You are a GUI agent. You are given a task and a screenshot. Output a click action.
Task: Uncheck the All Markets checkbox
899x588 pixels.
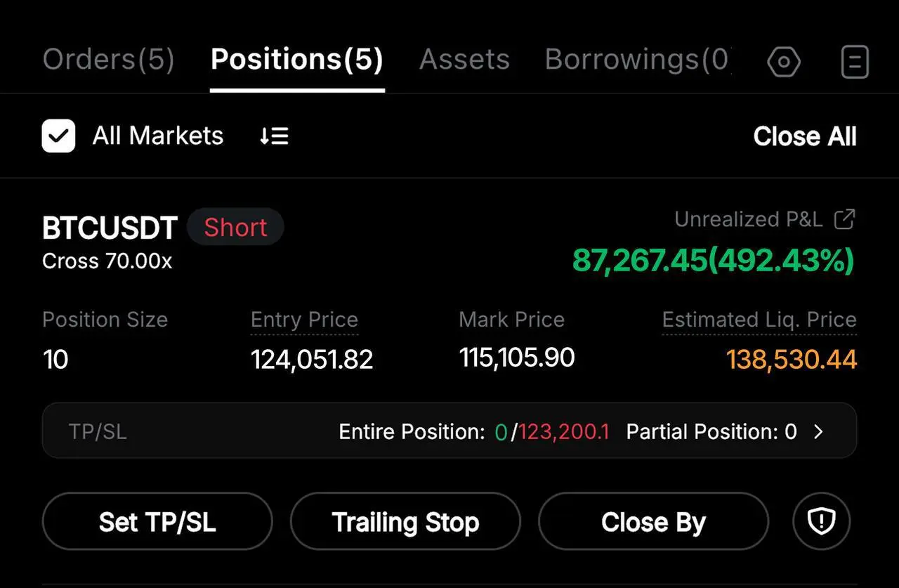59,136
